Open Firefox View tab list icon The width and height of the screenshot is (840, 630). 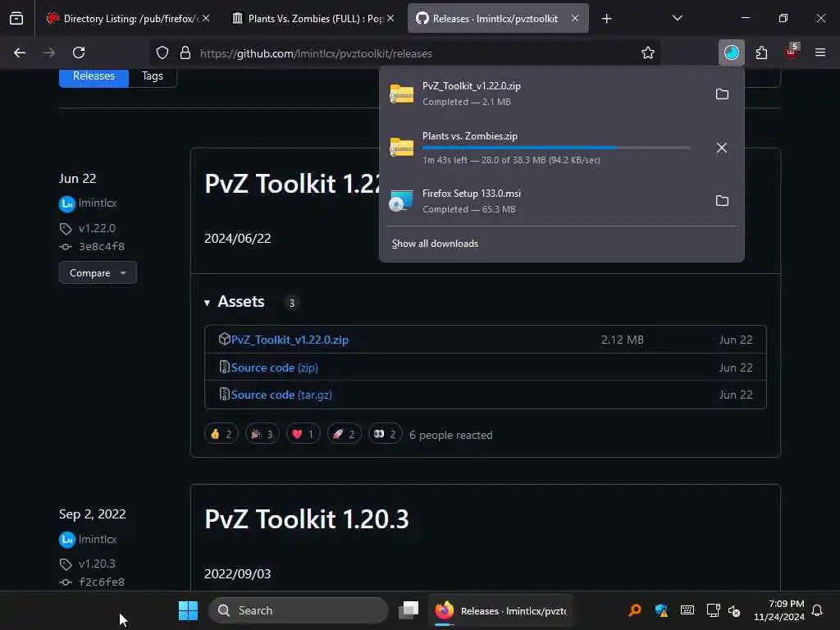tap(16, 19)
